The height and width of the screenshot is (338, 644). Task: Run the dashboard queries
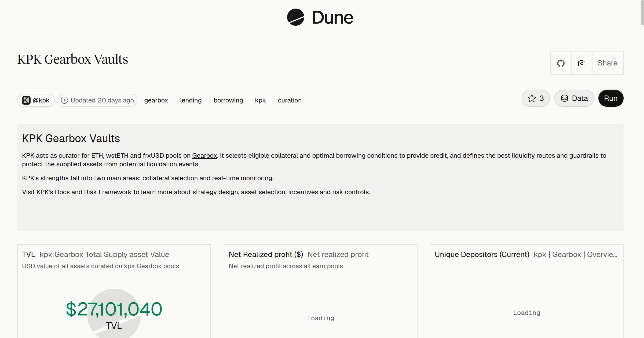[611, 98]
